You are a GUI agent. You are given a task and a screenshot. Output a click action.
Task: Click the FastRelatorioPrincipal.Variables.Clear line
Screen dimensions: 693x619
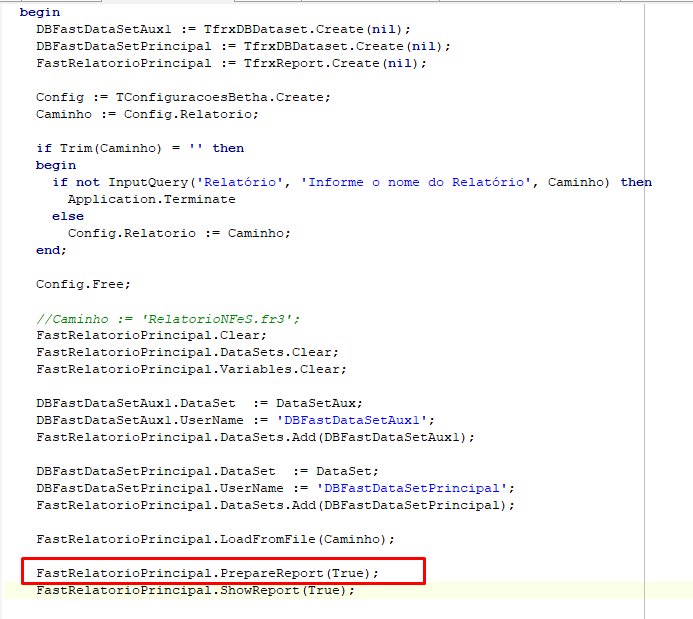click(191, 369)
